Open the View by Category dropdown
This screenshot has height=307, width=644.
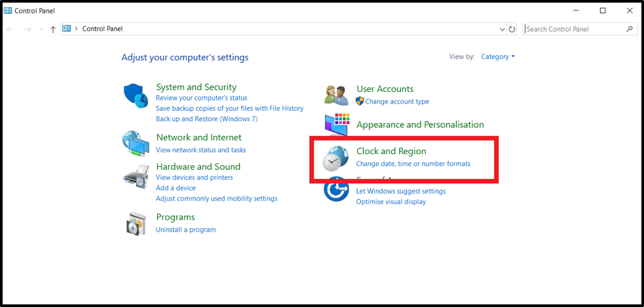click(x=498, y=57)
